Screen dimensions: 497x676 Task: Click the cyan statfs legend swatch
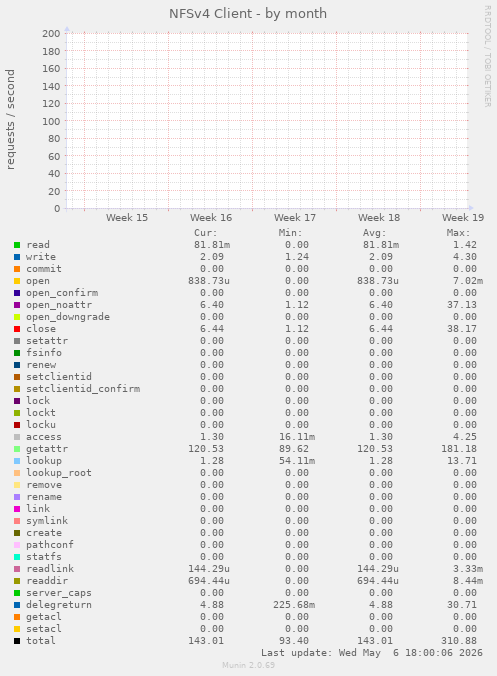[17, 557]
